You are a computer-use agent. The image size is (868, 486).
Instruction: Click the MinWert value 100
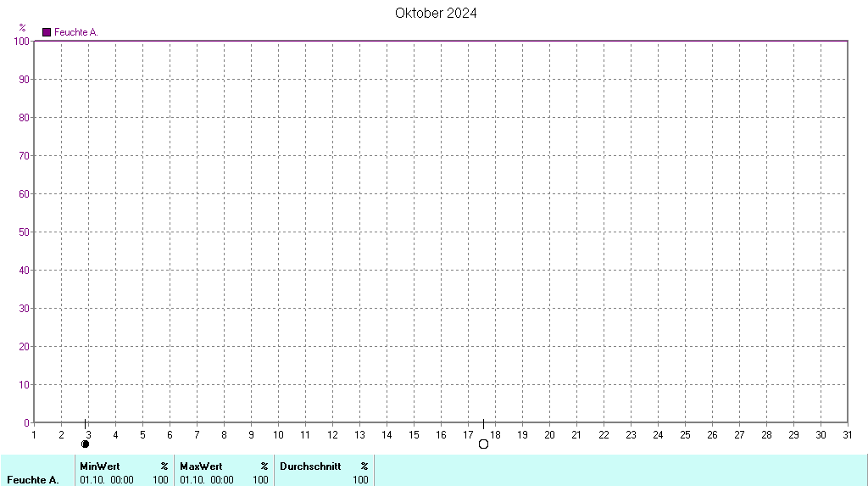point(160,480)
